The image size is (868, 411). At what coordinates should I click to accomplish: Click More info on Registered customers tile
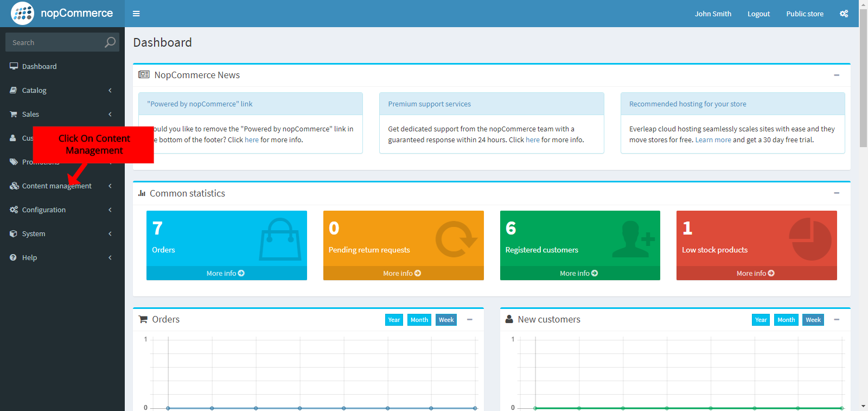point(579,273)
